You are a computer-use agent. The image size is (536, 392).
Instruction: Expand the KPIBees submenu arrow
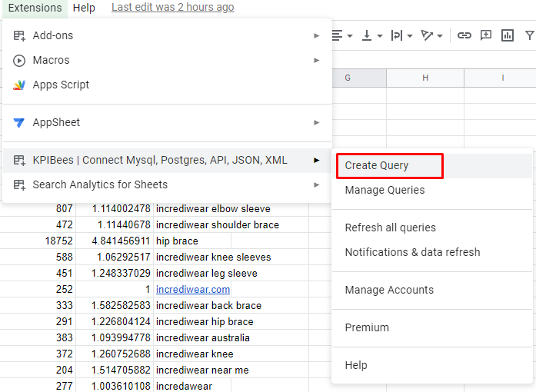(x=317, y=161)
